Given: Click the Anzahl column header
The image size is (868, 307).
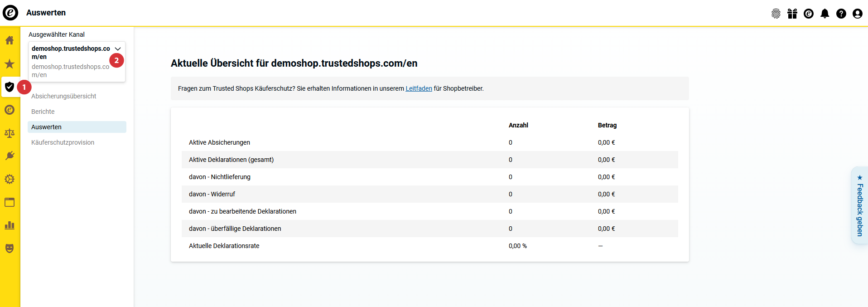Looking at the screenshot, I should pos(518,125).
